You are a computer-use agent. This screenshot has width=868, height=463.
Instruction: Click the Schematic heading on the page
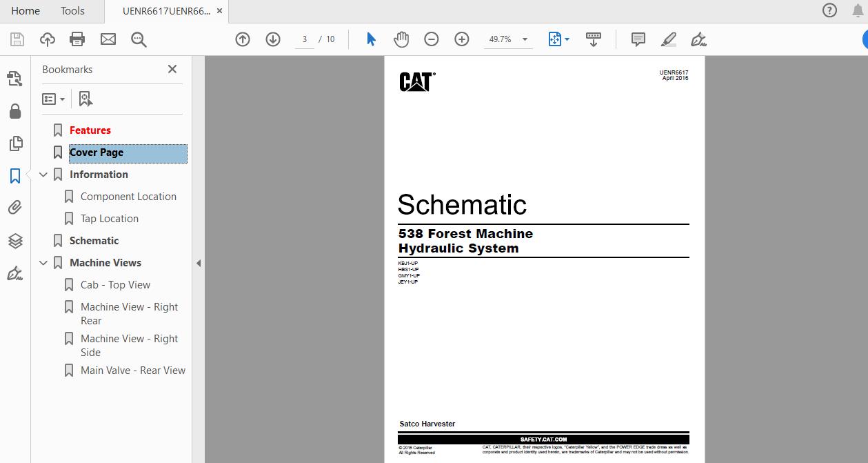coord(462,204)
